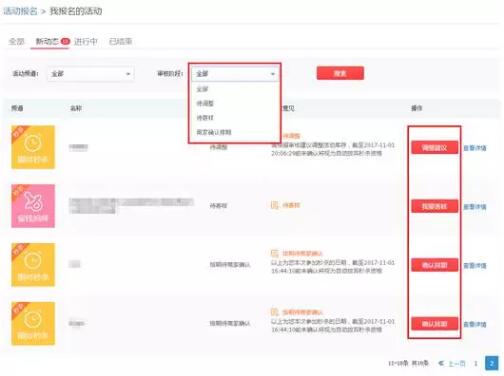Switch to the 全部 tab

click(16, 41)
